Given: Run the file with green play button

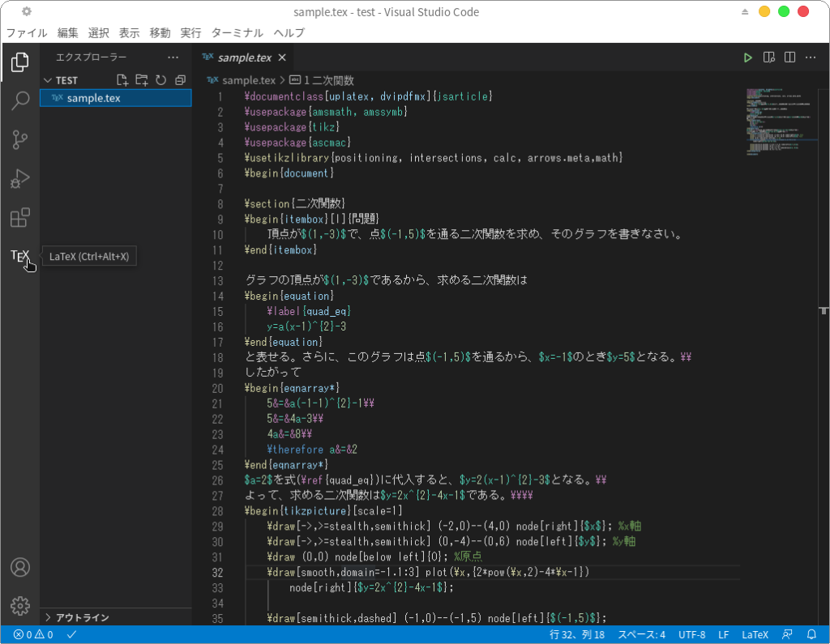Looking at the screenshot, I should (x=748, y=58).
